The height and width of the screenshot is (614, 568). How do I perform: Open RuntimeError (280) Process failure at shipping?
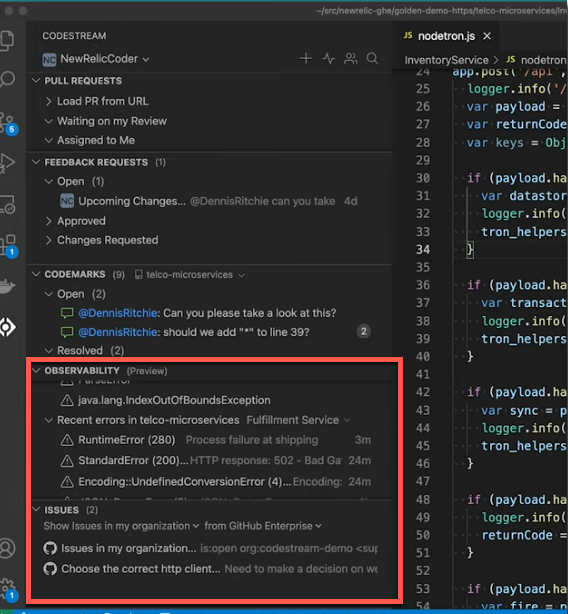coord(215,440)
